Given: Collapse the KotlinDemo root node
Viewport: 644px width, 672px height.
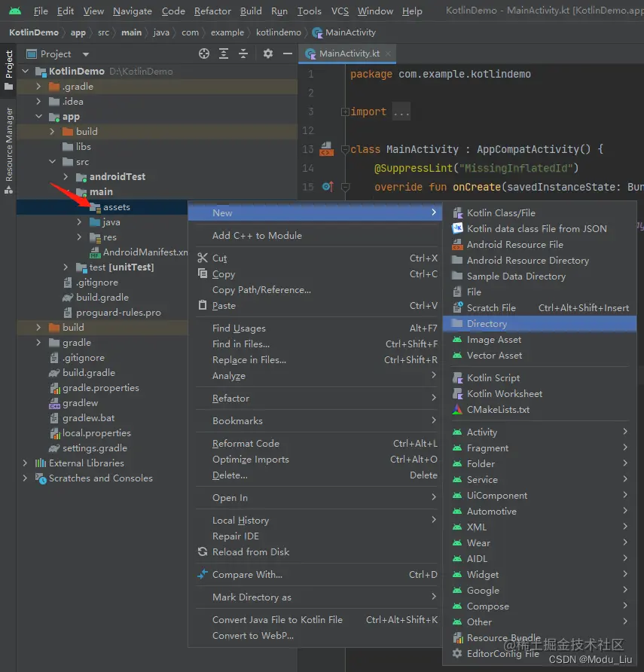Looking at the screenshot, I should pyautogui.click(x=26, y=71).
